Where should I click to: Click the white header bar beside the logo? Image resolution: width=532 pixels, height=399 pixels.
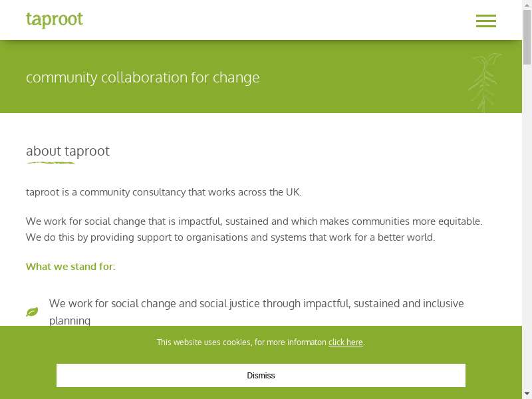tap(266, 20)
